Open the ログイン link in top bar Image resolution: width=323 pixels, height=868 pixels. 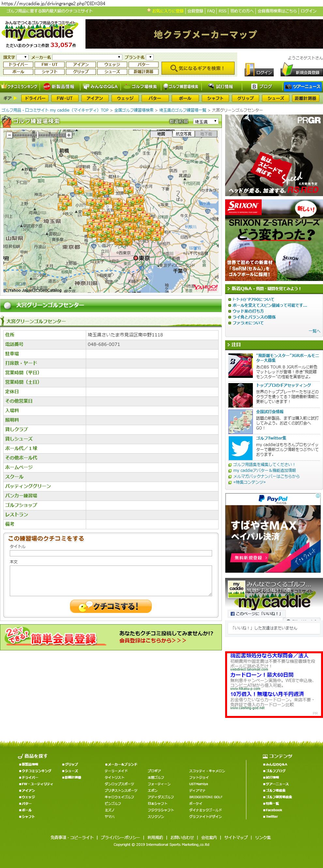[x=309, y=11]
